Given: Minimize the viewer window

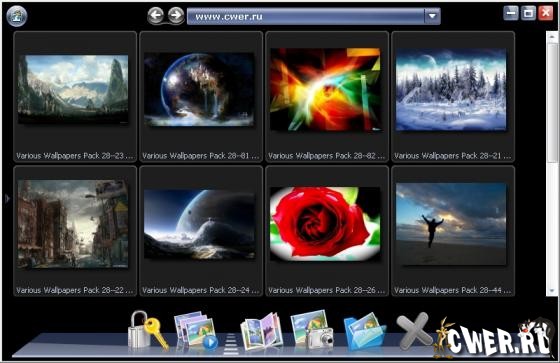Looking at the screenshot, I should (x=511, y=13).
